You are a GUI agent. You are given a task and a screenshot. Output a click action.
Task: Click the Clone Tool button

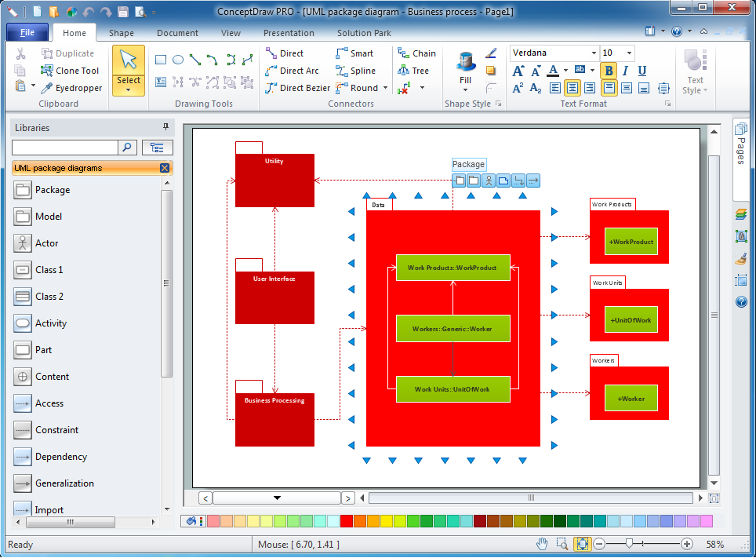tap(70, 71)
